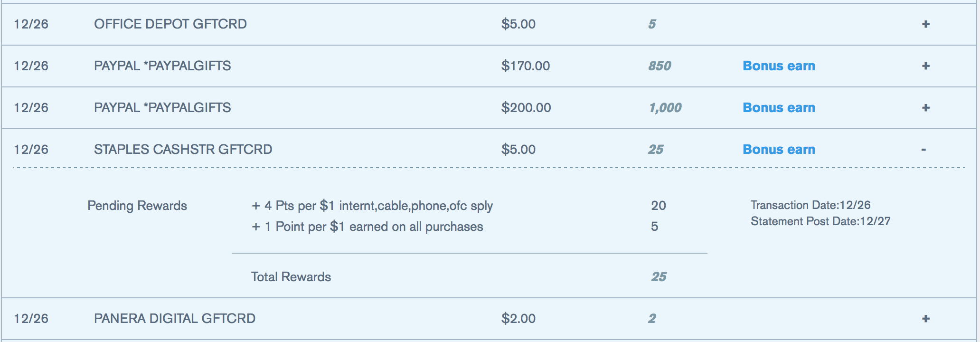Expand the Panera Digital GFTCRD row

click(925, 319)
